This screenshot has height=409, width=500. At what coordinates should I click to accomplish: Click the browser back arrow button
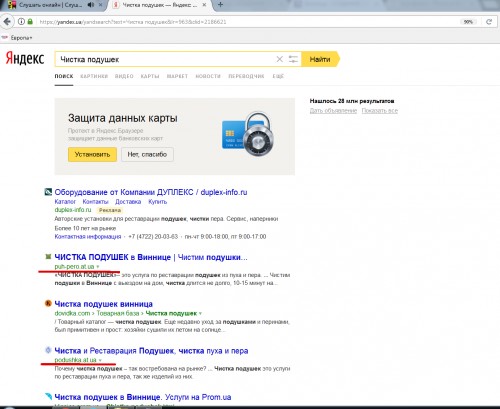[7, 22]
